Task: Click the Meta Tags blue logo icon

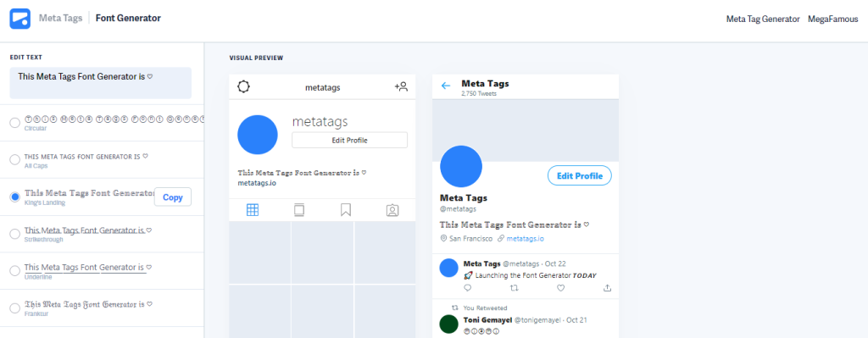Action: tap(20, 19)
